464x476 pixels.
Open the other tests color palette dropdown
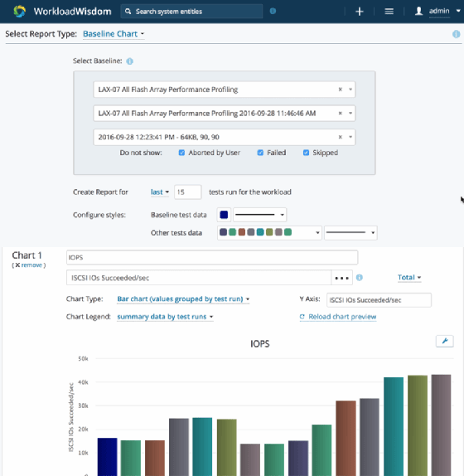tap(269, 233)
